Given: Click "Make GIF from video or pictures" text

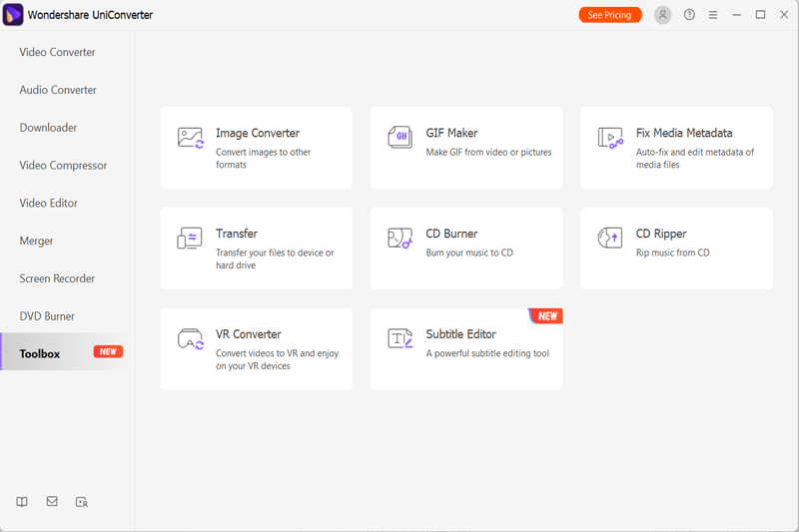Looking at the screenshot, I should tap(488, 152).
